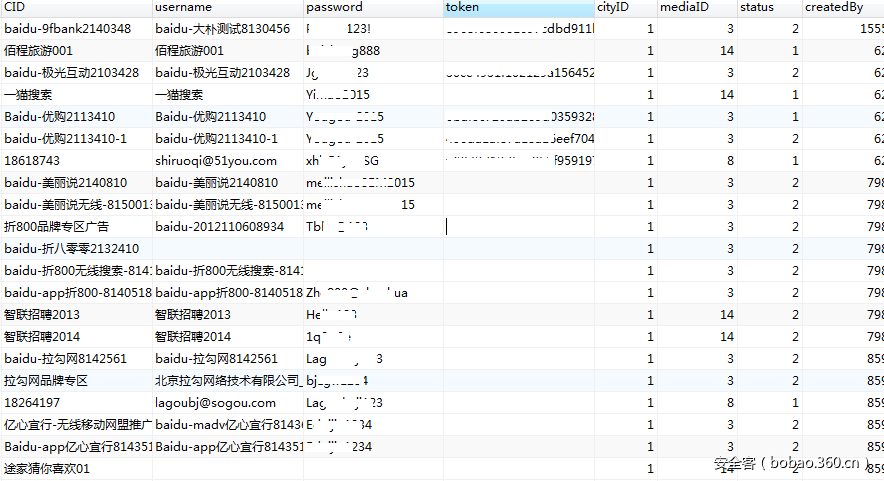This screenshot has width=884, height=481.
Task: Select the CID cell 途家猜你喜欢01
Action: coord(47,469)
